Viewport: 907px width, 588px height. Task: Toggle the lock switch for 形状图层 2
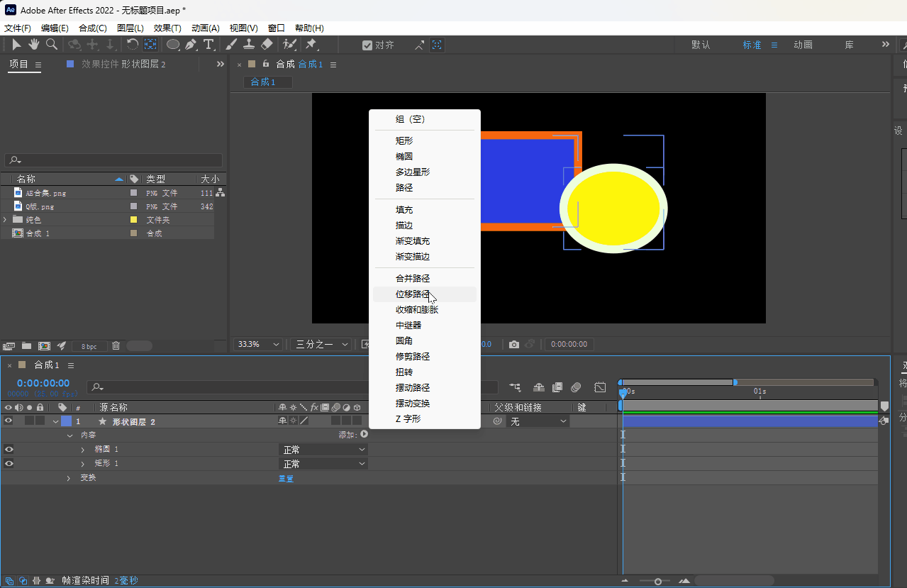coord(40,421)
